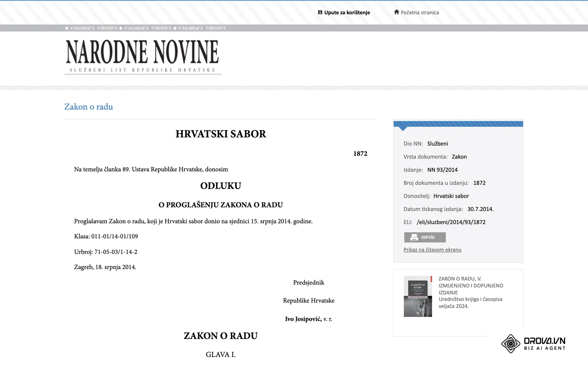Click the Zakon o radu book cover thumbnail
Viewport: 588px width, 368px height.
tap(418, 297)
